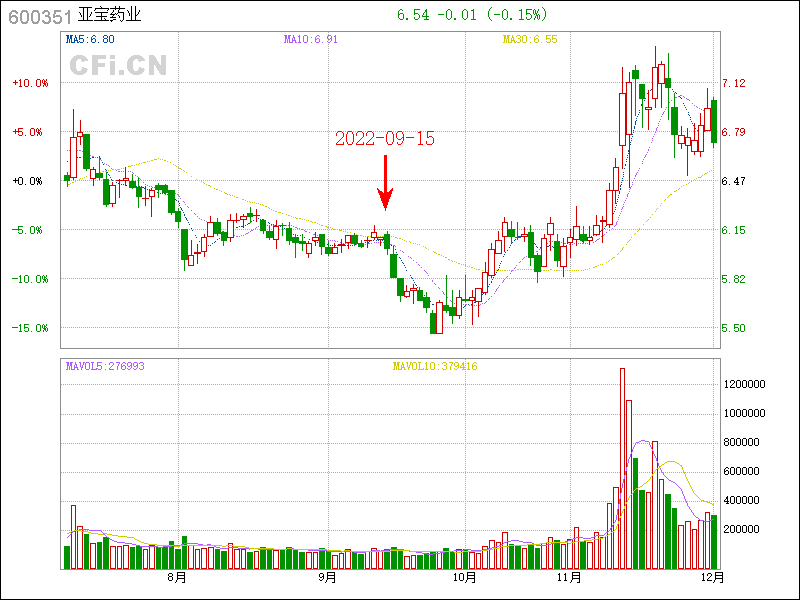Click the CFi.CN watermark logo
This screenshot has width=800, height=600.
click(x=117, y=66)
